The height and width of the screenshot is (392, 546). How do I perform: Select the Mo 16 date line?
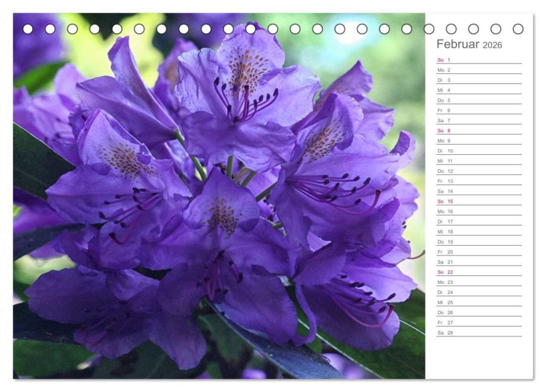click(x=479, y=211)
